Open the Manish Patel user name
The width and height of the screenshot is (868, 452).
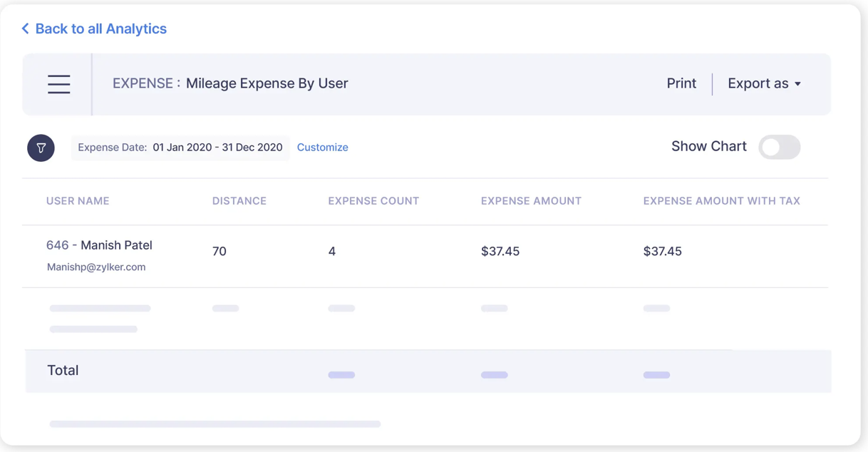pos(116,245)
